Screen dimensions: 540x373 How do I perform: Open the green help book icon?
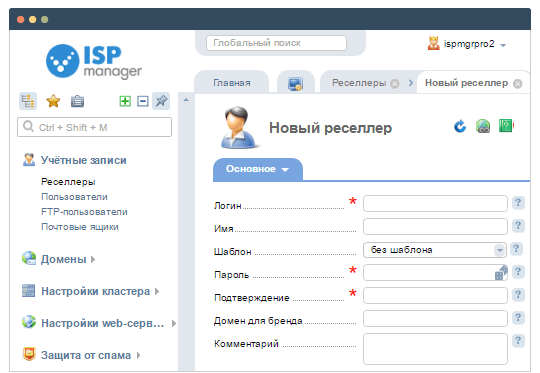[x=506, y=126]
